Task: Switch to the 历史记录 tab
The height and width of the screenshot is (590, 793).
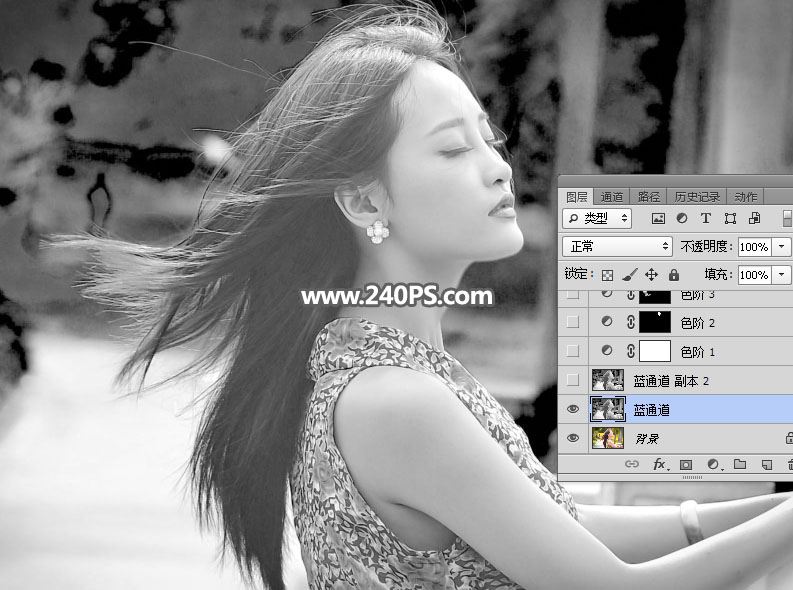Action: tap(696, 197)
